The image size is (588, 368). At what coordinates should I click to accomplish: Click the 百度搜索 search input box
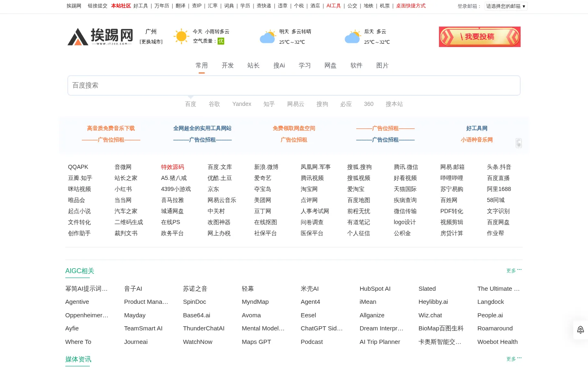pos(294,85)
